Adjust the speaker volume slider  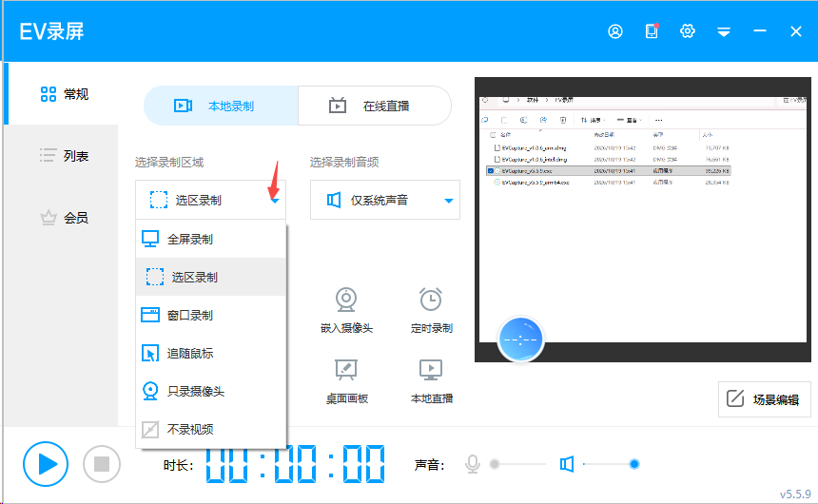(611, 464)
